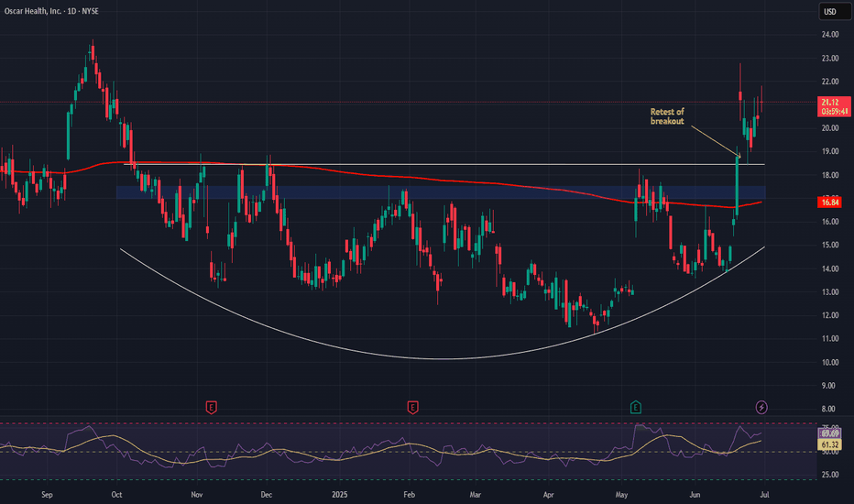
Task: Click the 25.00 RSI axis label
Action: click(830, 475)
